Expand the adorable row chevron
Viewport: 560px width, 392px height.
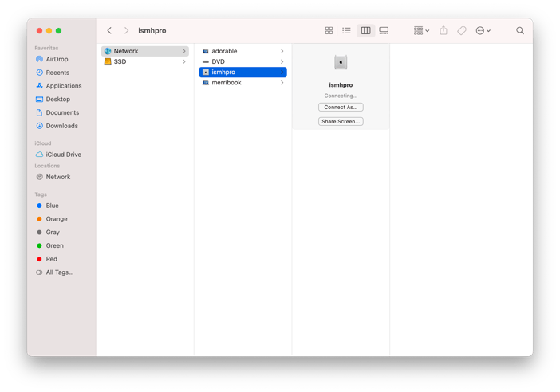(282, 51)
